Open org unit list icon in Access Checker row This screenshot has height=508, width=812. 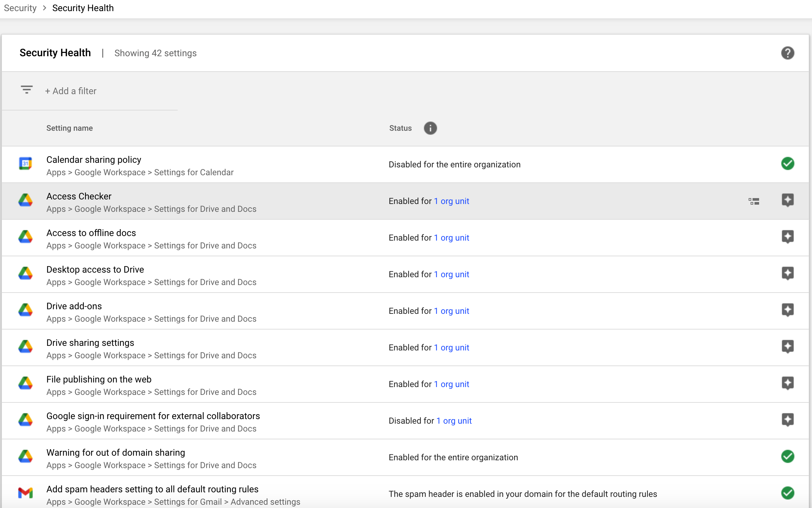754,201
